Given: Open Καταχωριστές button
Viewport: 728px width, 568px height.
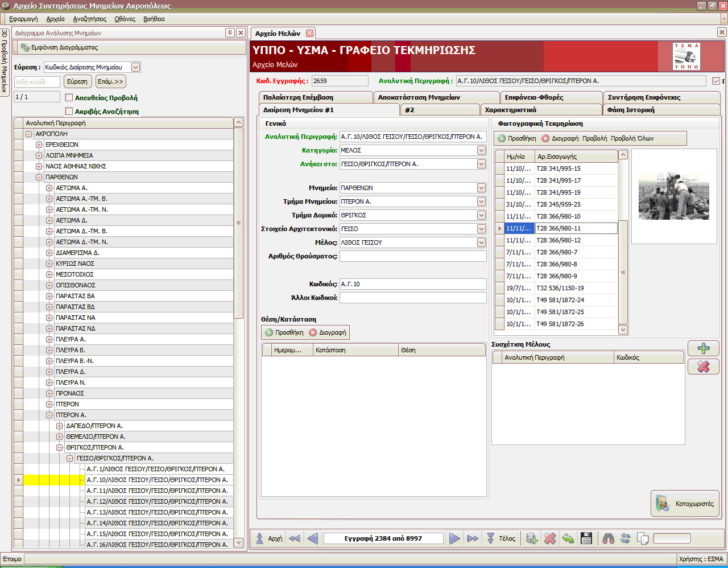Looking at the screenshot, I should (686, 504).
